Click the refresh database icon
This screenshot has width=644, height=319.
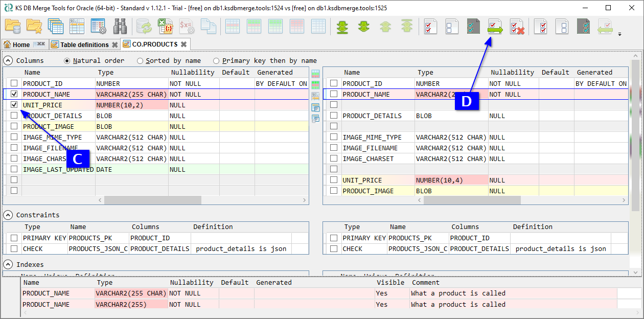[144, 26]
